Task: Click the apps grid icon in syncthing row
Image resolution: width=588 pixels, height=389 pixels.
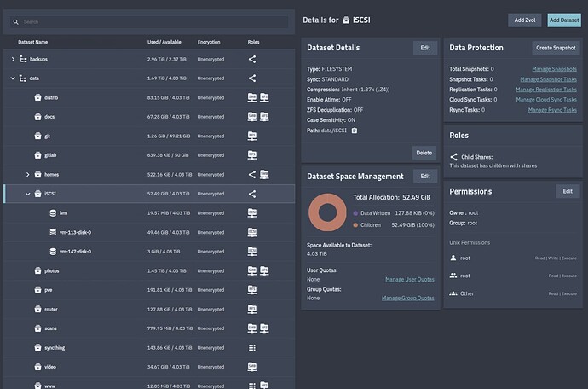Action: [252, 348]
